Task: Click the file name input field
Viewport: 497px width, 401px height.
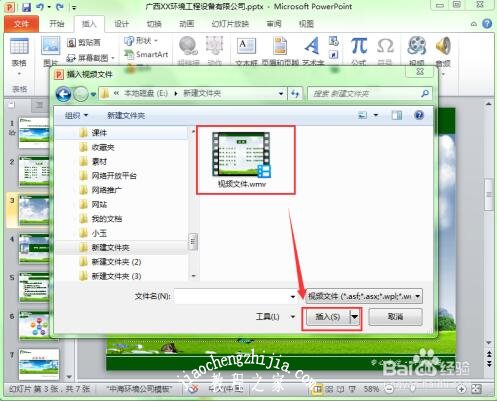Action: coord(231,296)
